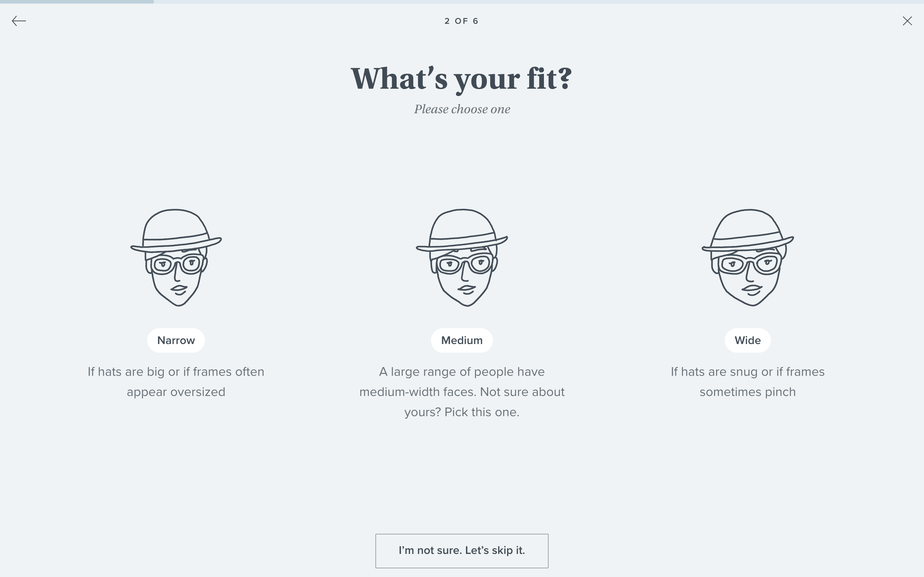Close the quiz with the X icon

907,21
